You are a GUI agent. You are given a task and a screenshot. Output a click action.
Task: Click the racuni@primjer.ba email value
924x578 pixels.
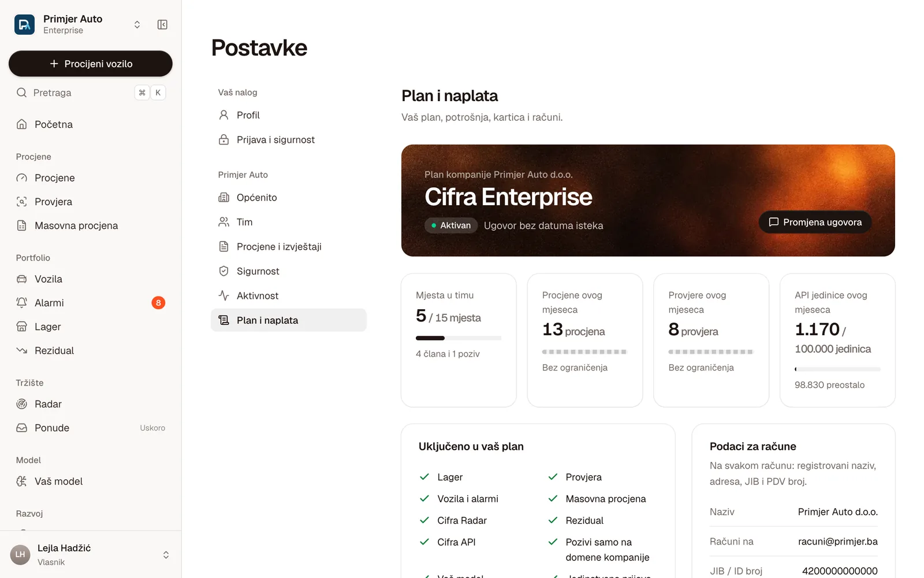click(837, 542)
